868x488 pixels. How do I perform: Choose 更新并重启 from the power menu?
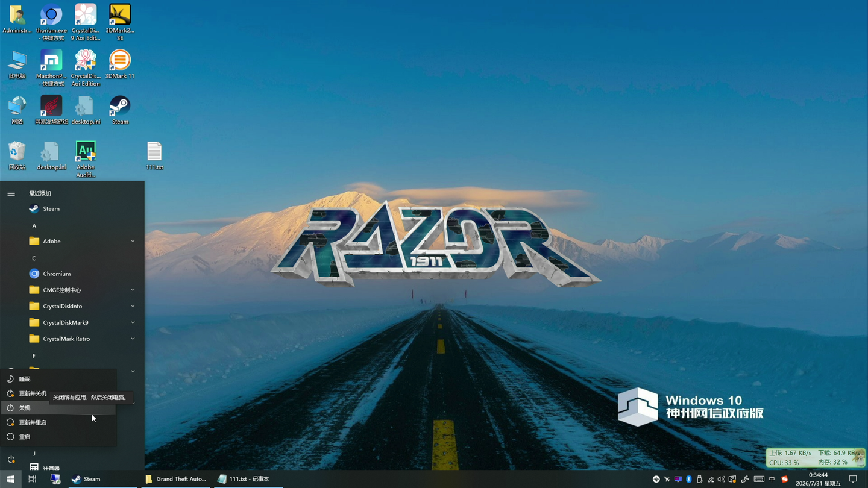click(x=58, y=422)
